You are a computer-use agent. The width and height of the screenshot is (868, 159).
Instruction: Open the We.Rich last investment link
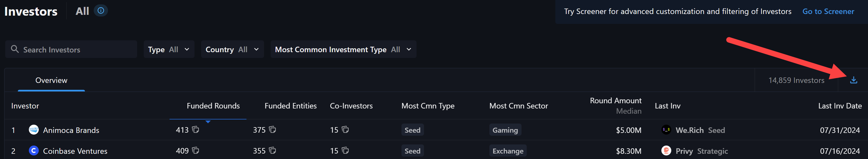click(689, 130)
